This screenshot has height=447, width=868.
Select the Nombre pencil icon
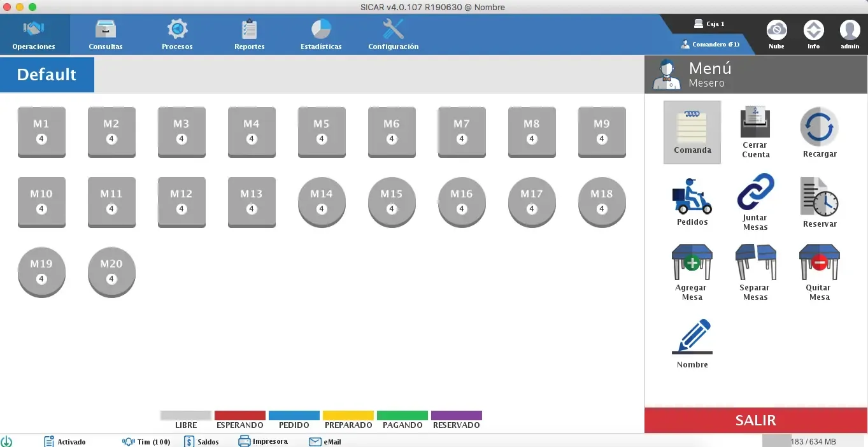coord(692,337)
